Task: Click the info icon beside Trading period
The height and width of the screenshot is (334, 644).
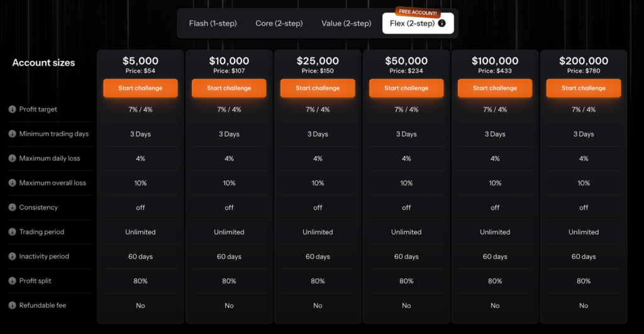Action: (12, 232)
